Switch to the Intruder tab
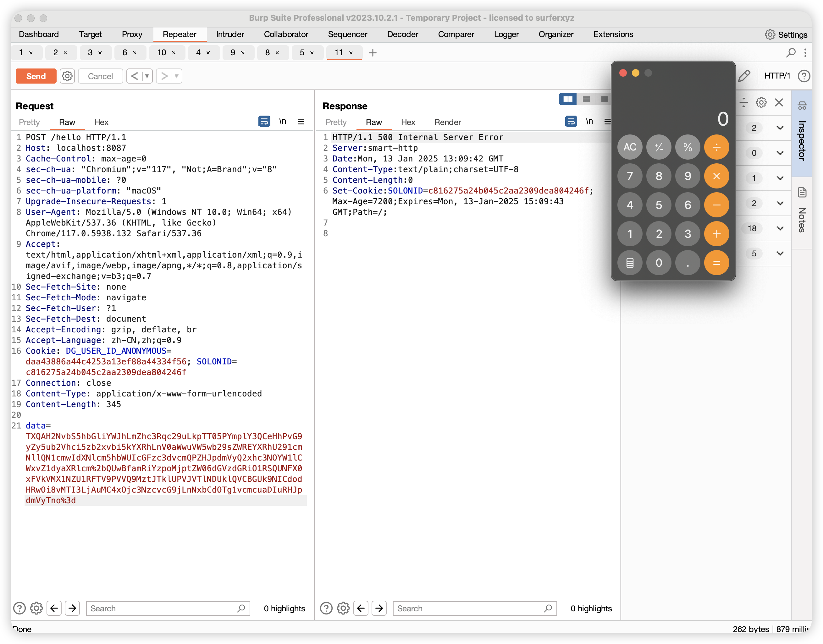The width and height of the screenshot is (823, 644). point(230,34)
